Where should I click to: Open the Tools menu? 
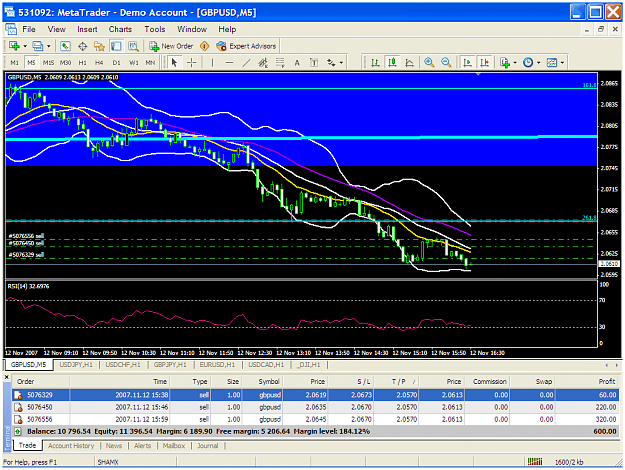pyautogui.click(x=155, y=29)
